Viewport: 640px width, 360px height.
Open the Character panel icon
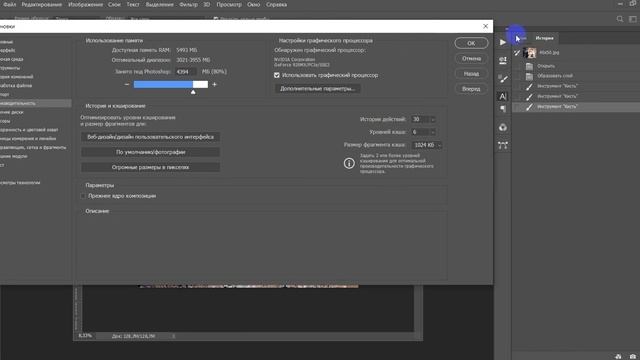503,96
